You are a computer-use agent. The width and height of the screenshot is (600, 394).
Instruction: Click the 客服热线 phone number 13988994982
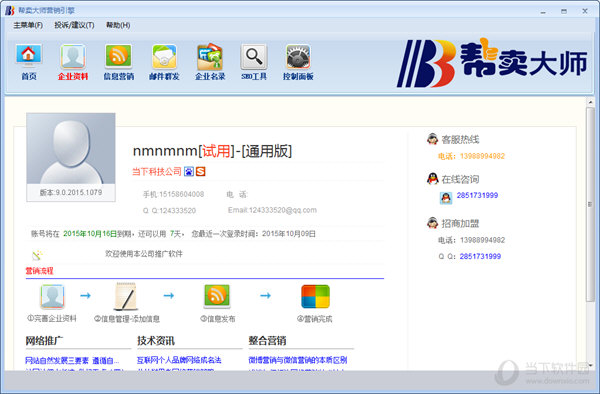482,156
